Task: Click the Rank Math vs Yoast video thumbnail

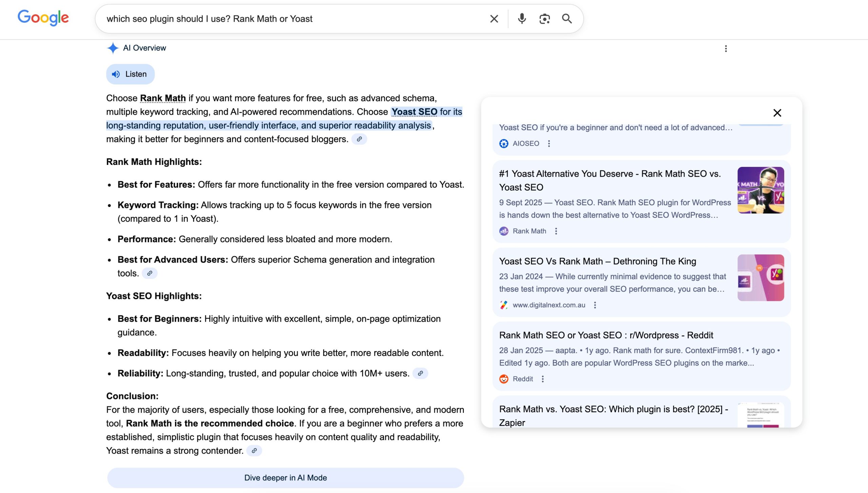Action: point(761,190)
